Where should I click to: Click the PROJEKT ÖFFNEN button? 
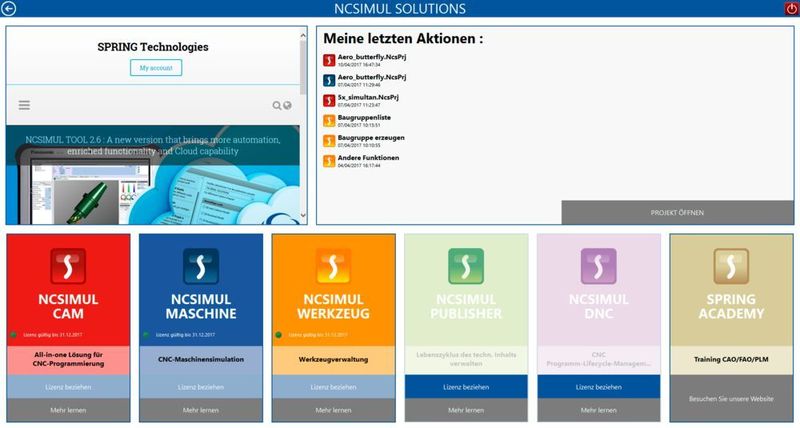(678, 212)
